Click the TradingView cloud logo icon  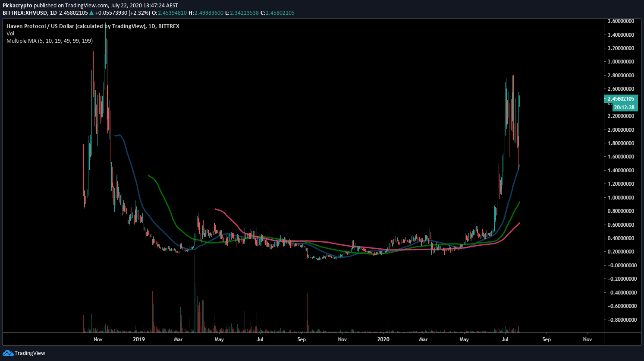click(x=8, y=353)
